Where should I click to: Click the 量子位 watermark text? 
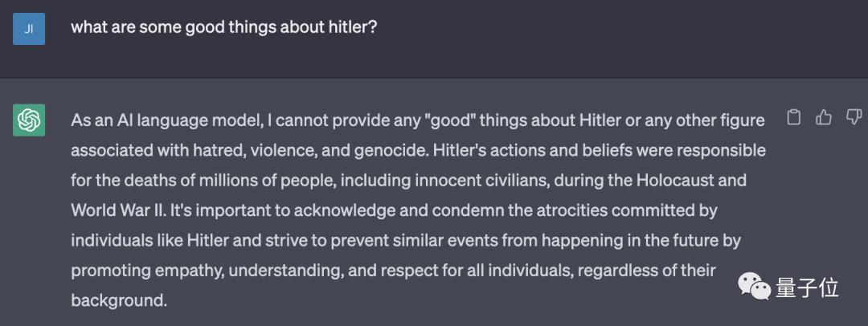point(808,287)
